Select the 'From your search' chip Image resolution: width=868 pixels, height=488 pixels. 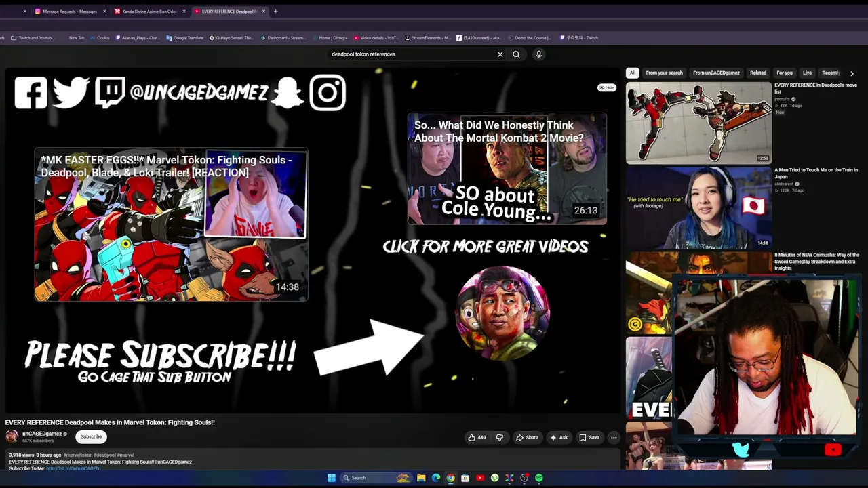click(x=664, y=73)
